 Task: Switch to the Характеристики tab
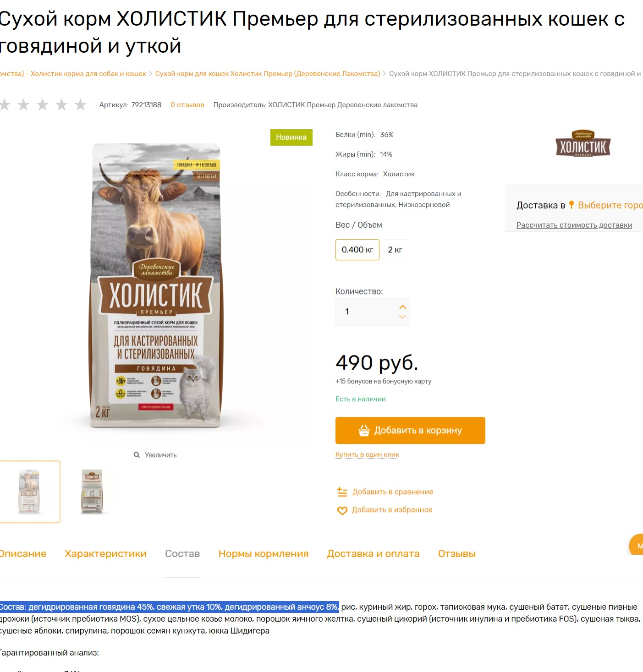[x=106, y=554]
